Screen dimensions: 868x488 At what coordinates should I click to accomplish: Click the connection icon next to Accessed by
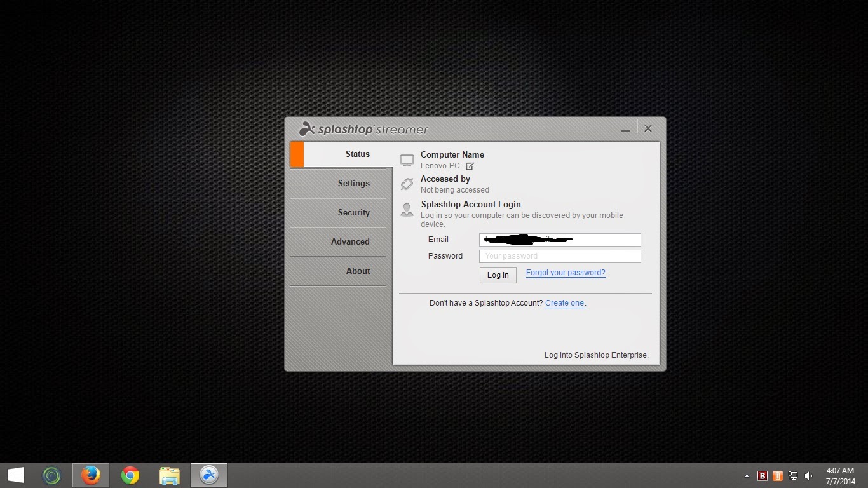coord(407,183)
